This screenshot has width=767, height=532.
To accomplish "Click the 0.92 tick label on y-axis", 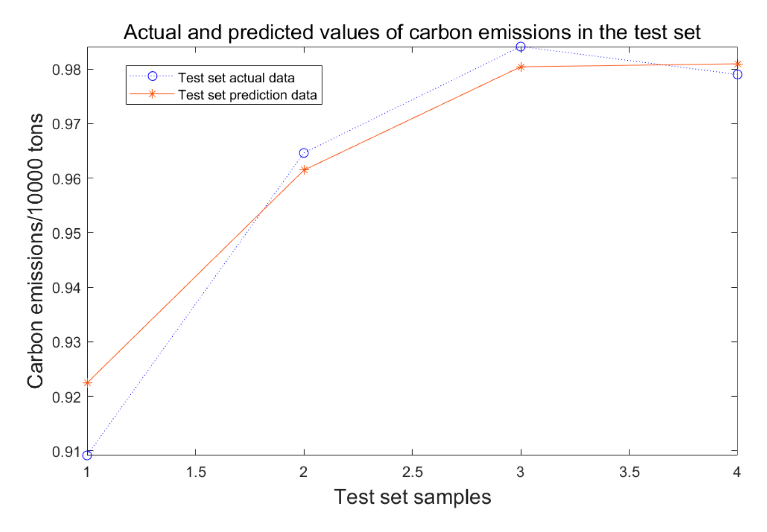I will click(x=67, y=398).
